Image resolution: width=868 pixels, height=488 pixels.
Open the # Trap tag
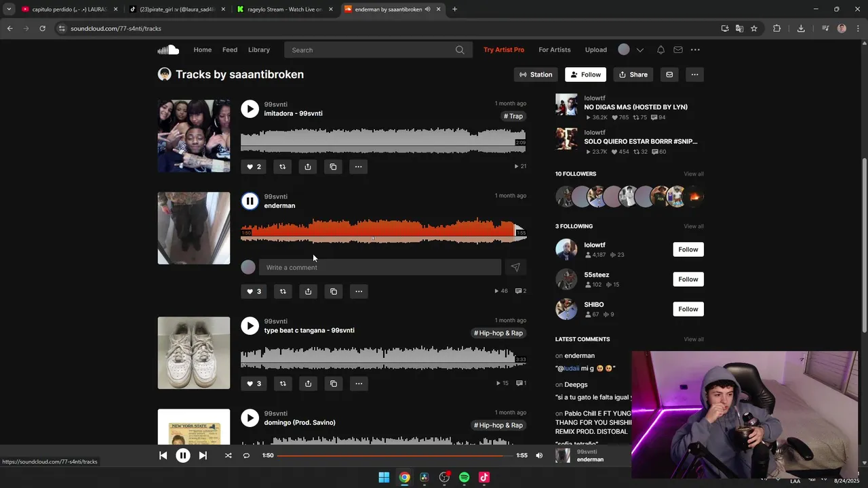(513, 116)
